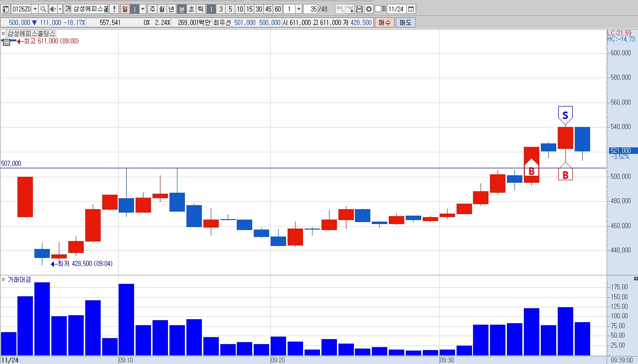Click the 600,000 price axis label

click(x=621, y=53)
